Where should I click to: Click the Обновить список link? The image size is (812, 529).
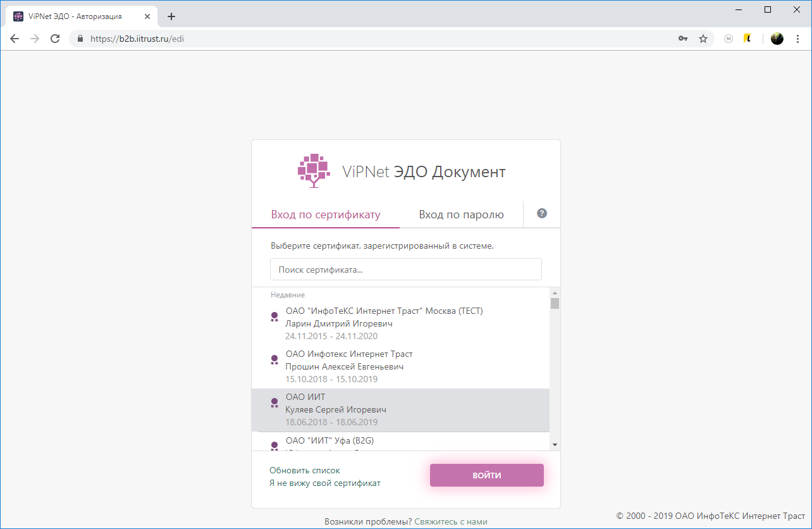pyautogui.click(x=304, y=470)
